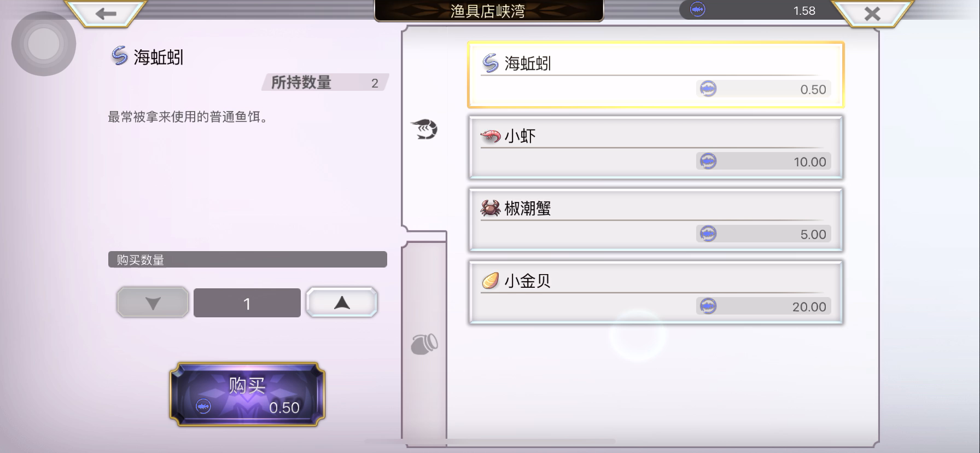Go back using the left arrow
Viewport: 980px width, 453px height.
tap(106, 14)
